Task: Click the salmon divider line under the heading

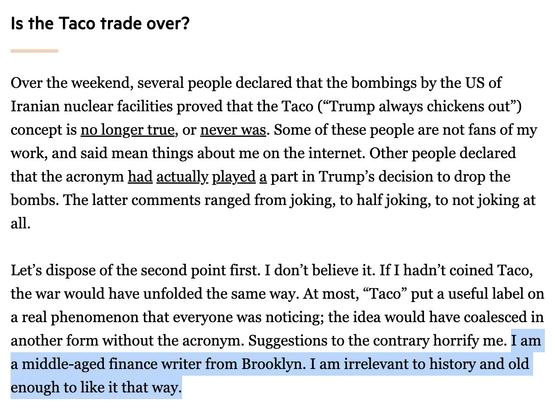Action: 34,51
